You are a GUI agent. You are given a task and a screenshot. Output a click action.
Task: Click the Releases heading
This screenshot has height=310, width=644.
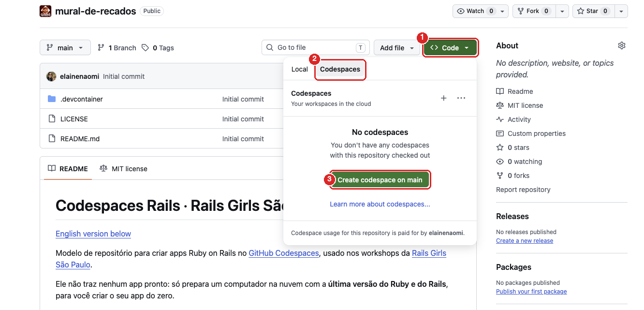tap(512, 216)
